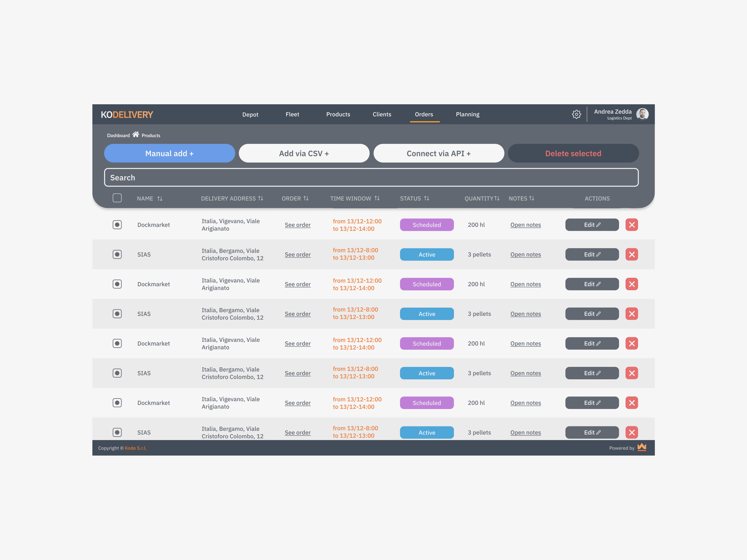747x560 pixels.
Task: Toggle checkbox for third SIAS row
Action: 117,373
